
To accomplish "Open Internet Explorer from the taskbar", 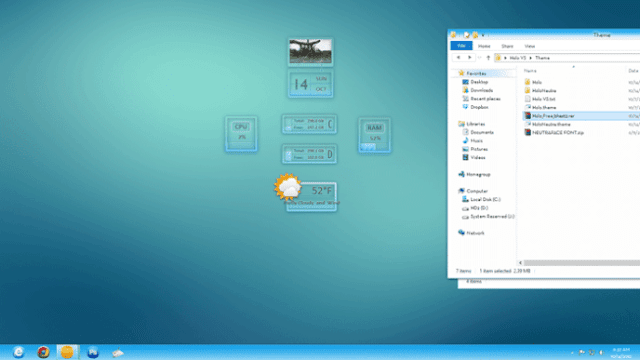I will (x=18, y=352).
